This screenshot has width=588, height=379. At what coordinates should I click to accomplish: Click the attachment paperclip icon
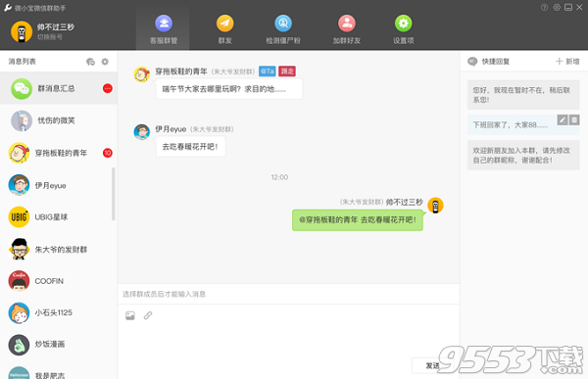click(148, 315)
